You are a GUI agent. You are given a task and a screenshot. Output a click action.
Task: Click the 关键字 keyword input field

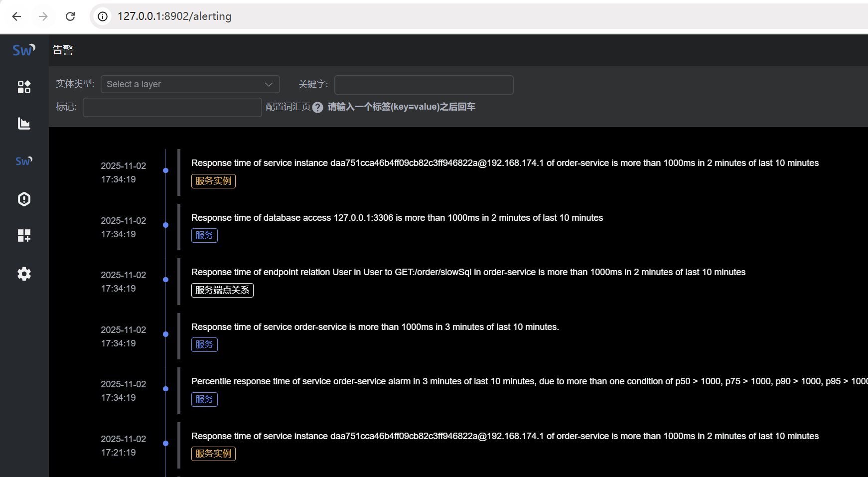tap(424, 85)
